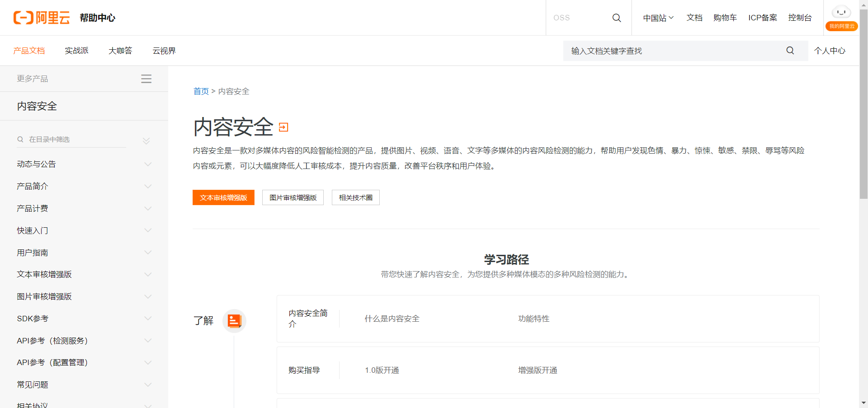Expand all with double chevron icon

pos(146,141)
